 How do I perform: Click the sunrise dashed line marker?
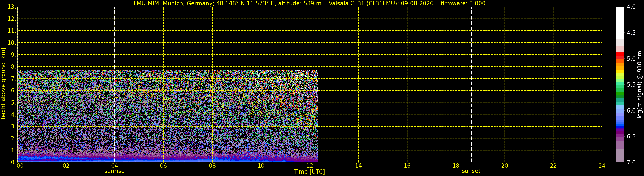(x=114, y=85)
